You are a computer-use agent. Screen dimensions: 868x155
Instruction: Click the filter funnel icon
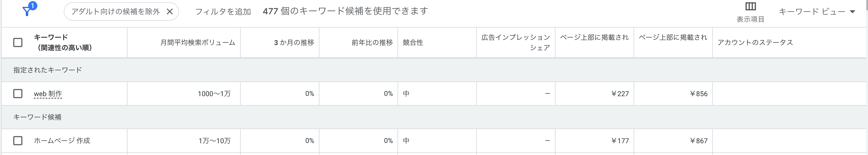tap(27, 11)
